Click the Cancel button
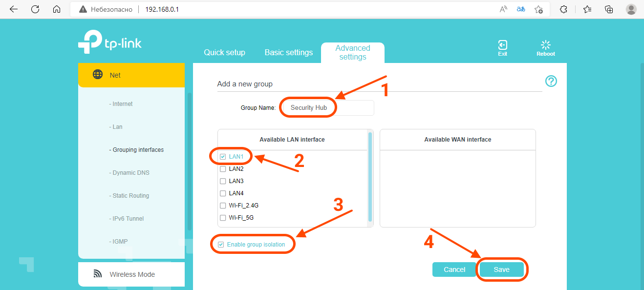 [x=454, y=269]
